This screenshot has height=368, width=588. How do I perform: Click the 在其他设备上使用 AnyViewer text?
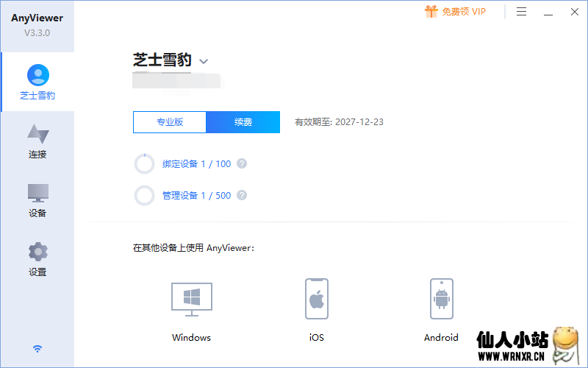point(193,248)
